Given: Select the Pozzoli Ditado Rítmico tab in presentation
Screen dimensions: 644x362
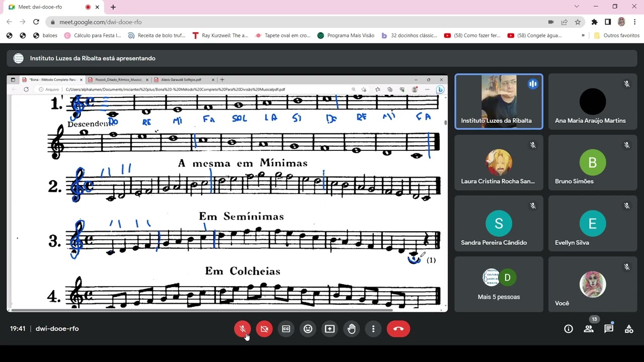Looking at the screenshot, I should [118, 79].
